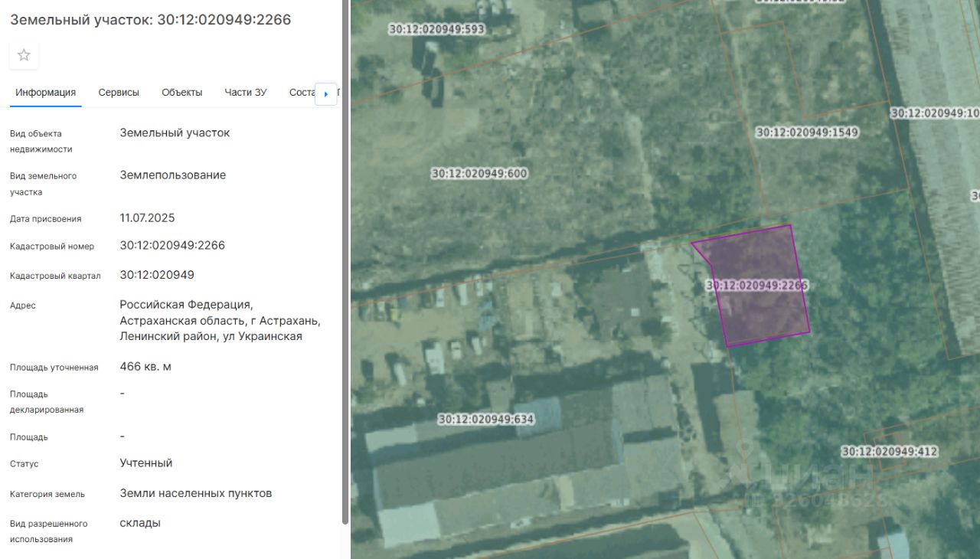Click arrow to show more tabs

[326, 93]
